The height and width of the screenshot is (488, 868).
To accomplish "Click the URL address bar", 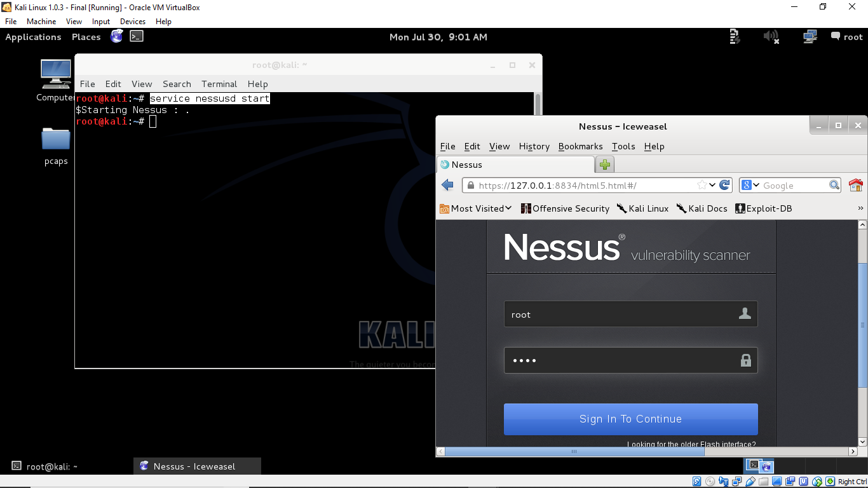I will (597, 185).
